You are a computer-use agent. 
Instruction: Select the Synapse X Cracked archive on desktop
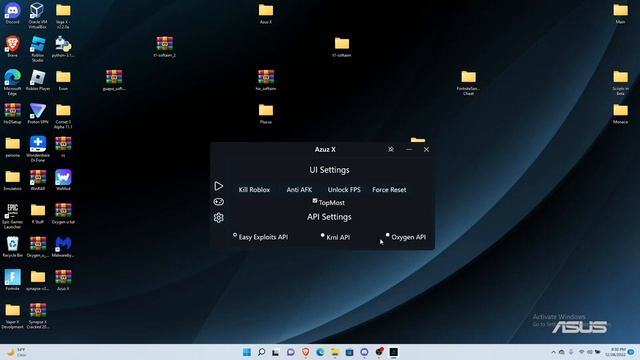(37, 316)
